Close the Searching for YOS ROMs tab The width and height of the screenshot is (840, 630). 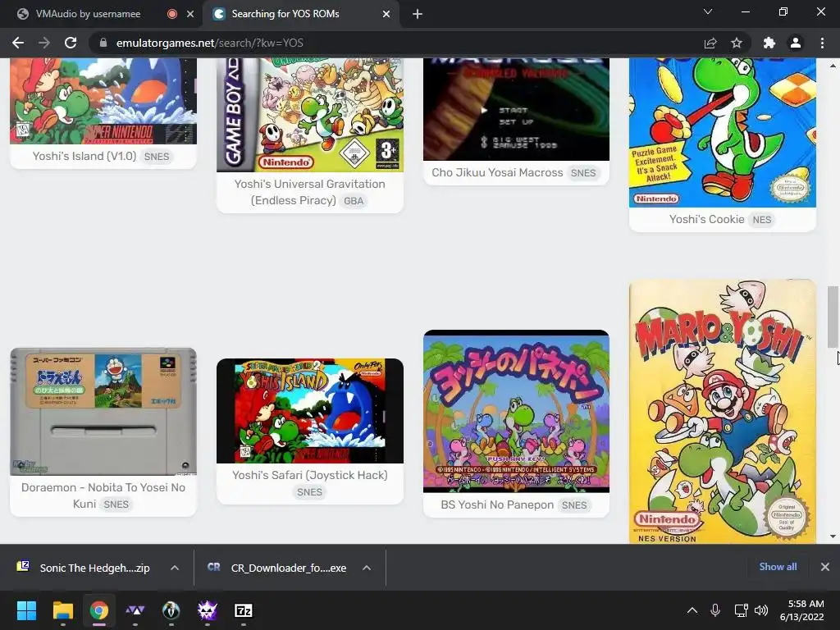click(x=386, y=15)
